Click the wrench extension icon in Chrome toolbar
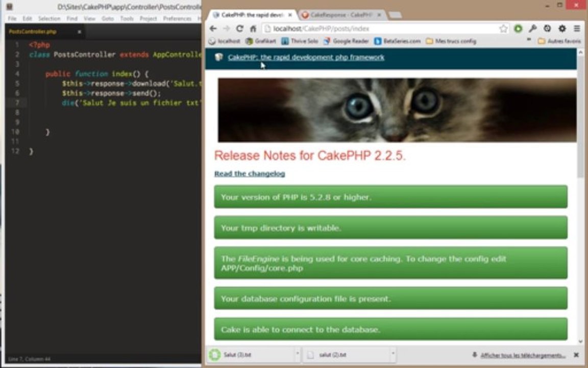Viewport: 588px width, 368px height. click(x=532, y=29)
